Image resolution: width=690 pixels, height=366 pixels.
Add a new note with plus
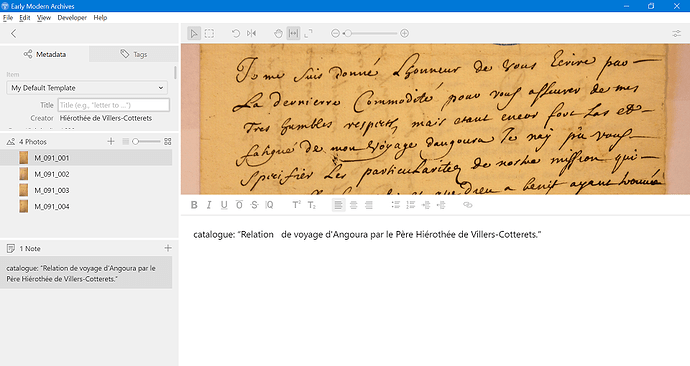(168, 249)
